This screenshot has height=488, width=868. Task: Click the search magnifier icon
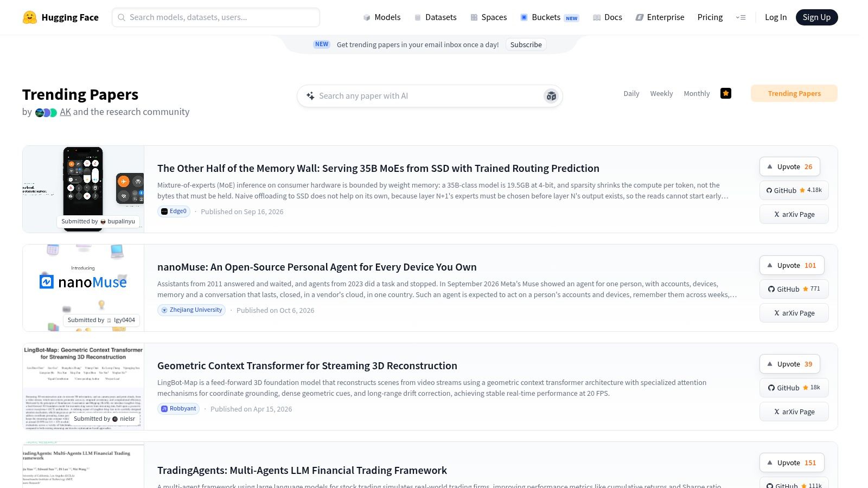pyautogui.click(x=122, y=17)
